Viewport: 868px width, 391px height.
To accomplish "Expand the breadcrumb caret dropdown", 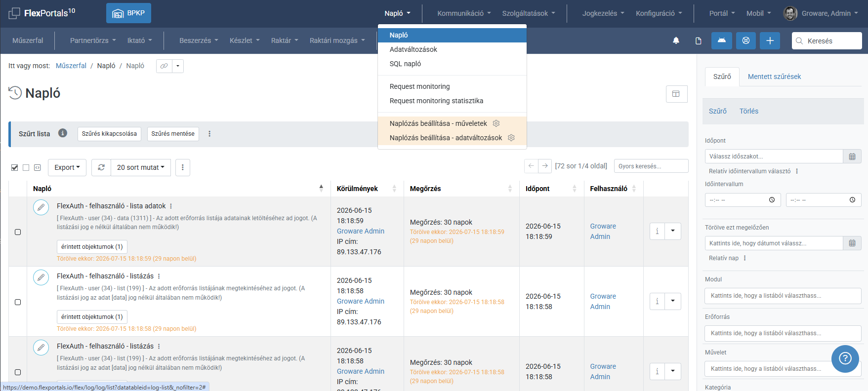I will click(x=178, y=66).
